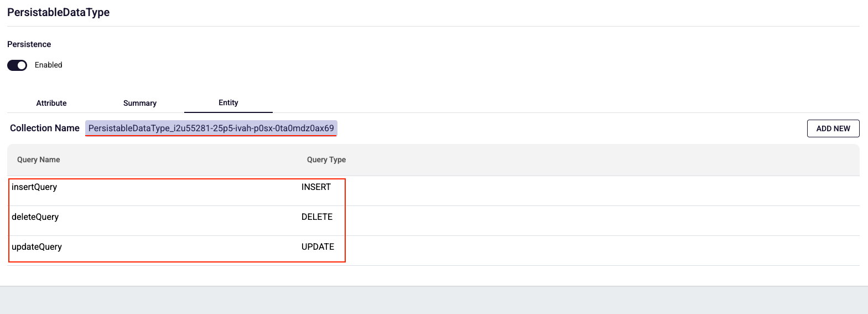868x314 pixels.
Task: Click the Enabled label beside the switch
Action: click(49, 65)
